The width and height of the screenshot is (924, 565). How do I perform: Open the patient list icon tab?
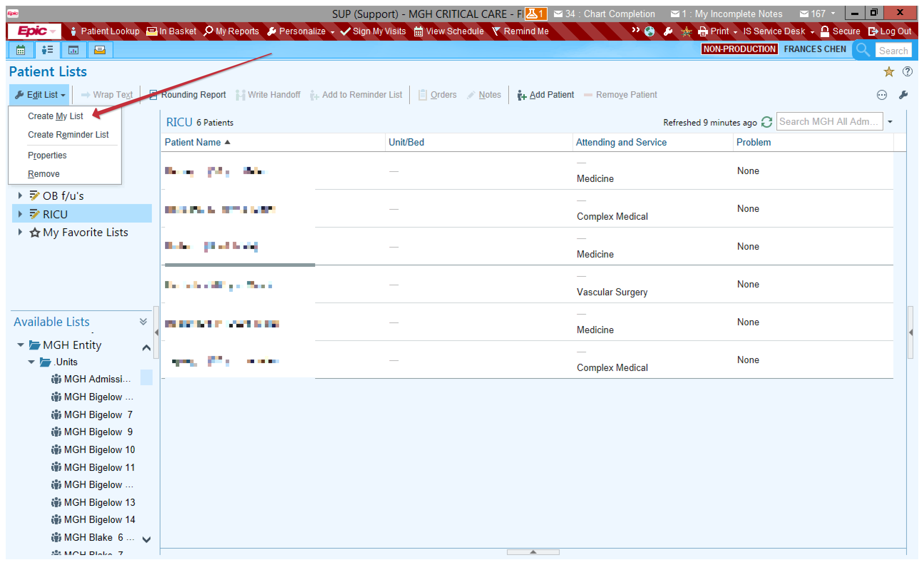point(47,50)
